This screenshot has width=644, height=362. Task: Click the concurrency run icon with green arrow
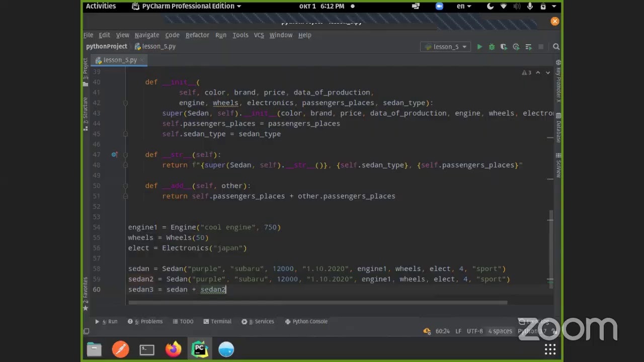tap(528, 47)
